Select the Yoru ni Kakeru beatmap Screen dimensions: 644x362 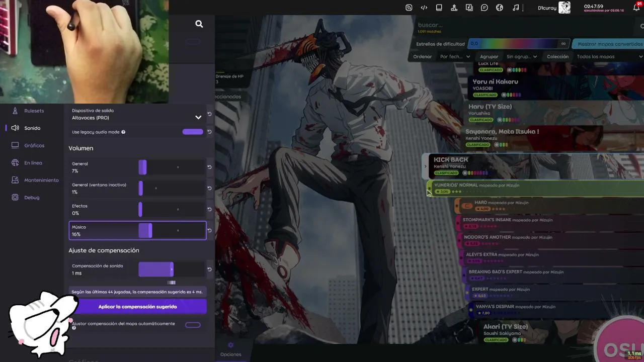click(556, 87)
